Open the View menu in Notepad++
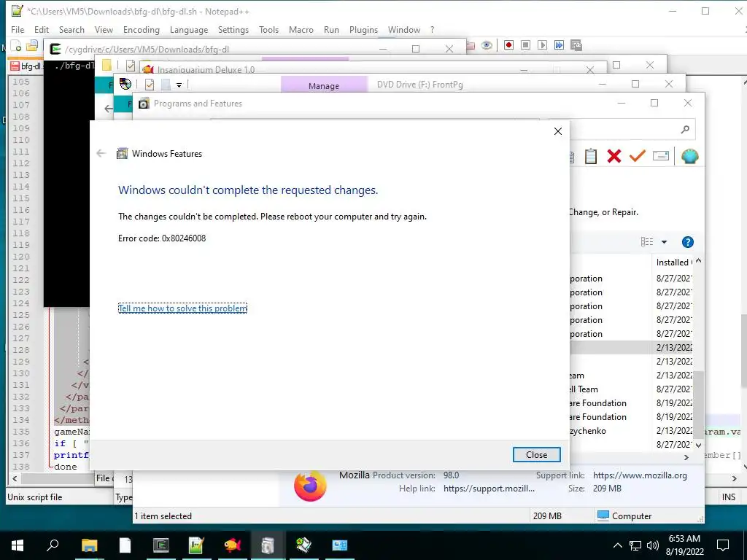Screen dimensions: 747x560 click(x=104, y=29)
